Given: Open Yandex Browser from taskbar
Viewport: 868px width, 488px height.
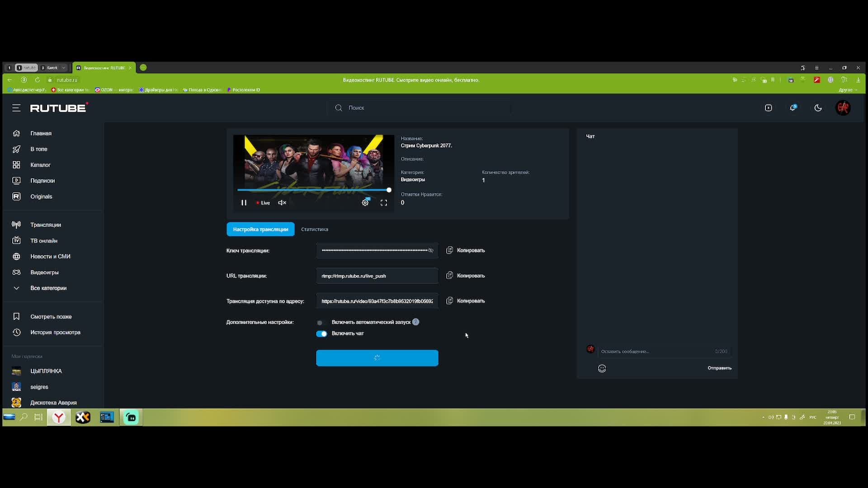Looking at the screenshot, I should coord(59,418).
